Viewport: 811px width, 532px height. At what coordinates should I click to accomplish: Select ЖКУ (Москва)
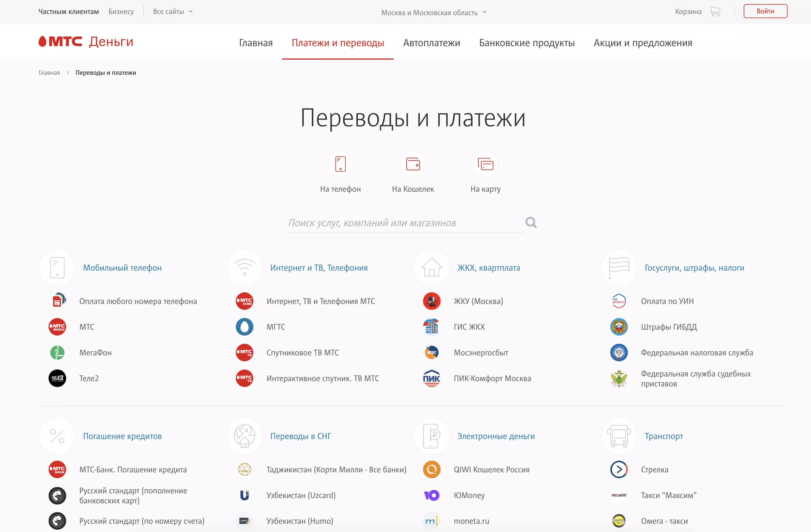478,301
